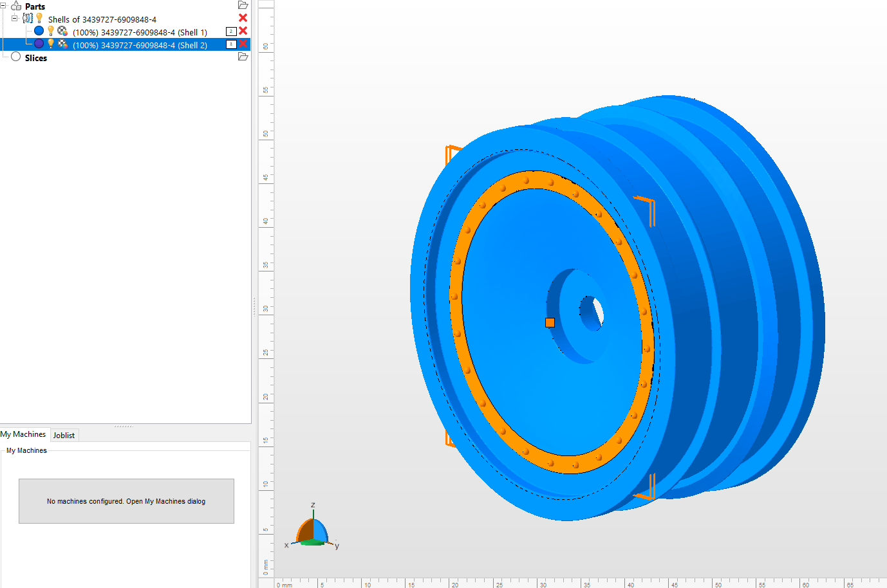Toggle Shell 1 lightbulb visibility
887x588 pixels.
coord(51,31)
